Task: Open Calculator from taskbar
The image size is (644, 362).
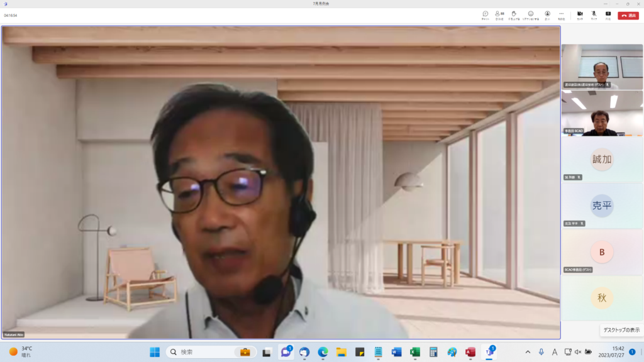Action: coord(433,352)
